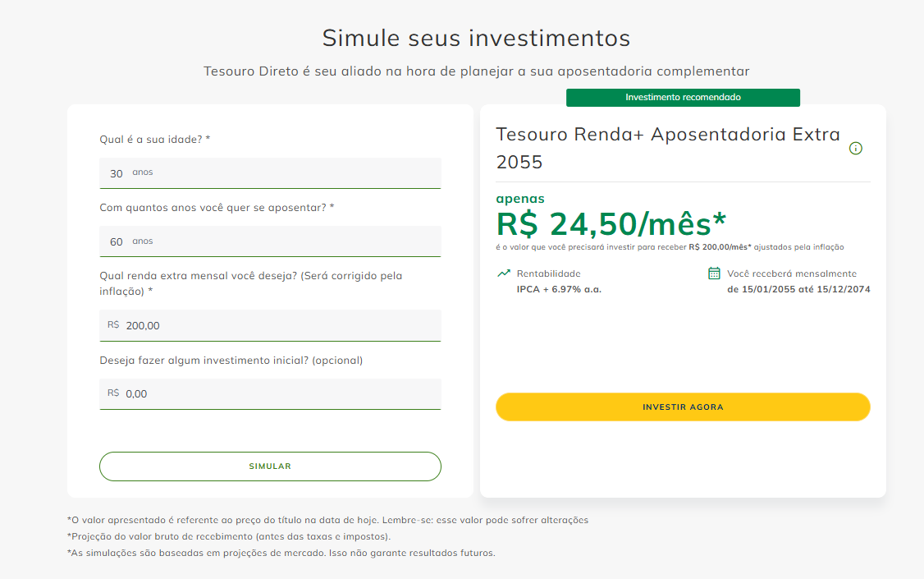Click the Tesouro Renda+ Aposentadoria Extra 2055 title
This screenshot has width=924, height=579.
(x=668, y=148)
